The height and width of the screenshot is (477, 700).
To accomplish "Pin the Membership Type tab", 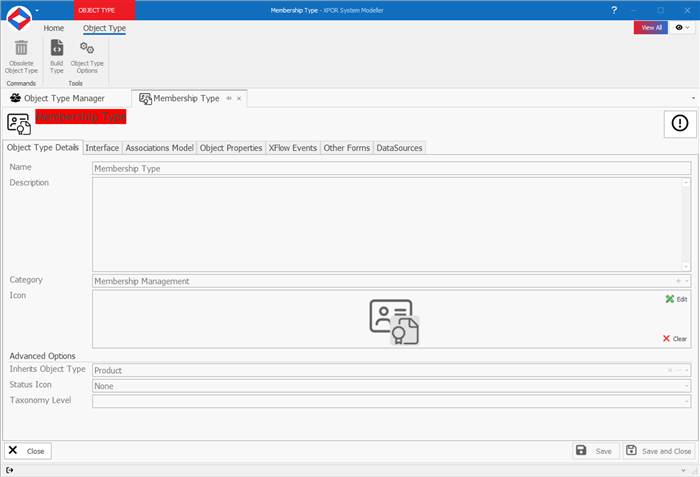I will tap(229, 98).
